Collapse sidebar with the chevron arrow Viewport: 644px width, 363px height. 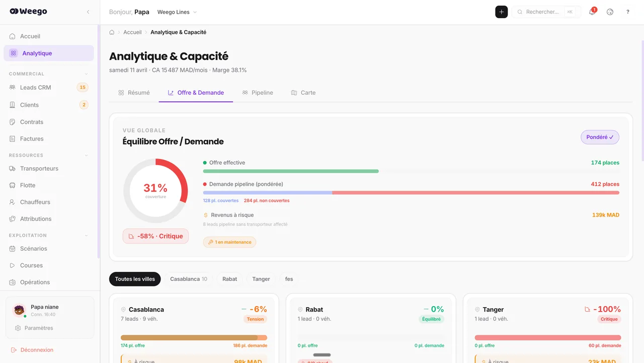click(88, 12)
